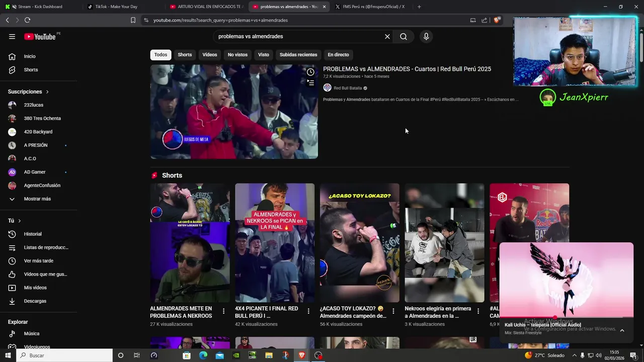
Task: Select the No vistos filter chip
Action: pos(237,55)
